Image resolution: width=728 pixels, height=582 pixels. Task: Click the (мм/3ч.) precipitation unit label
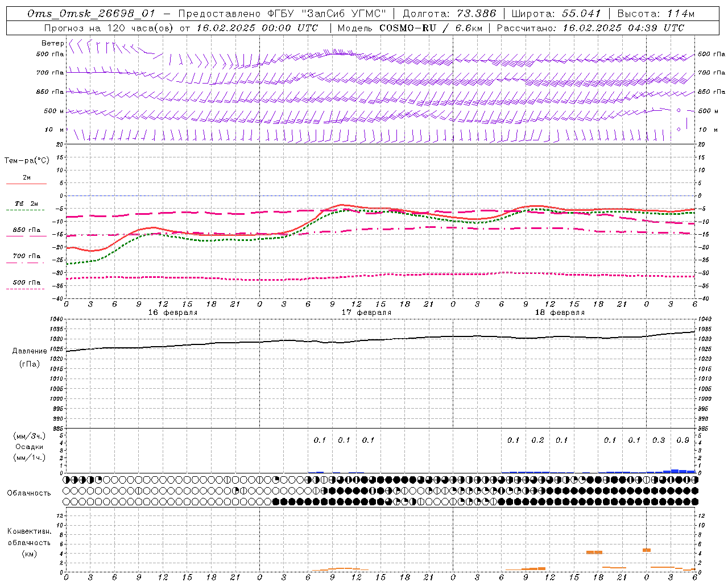tap(30, 436)
